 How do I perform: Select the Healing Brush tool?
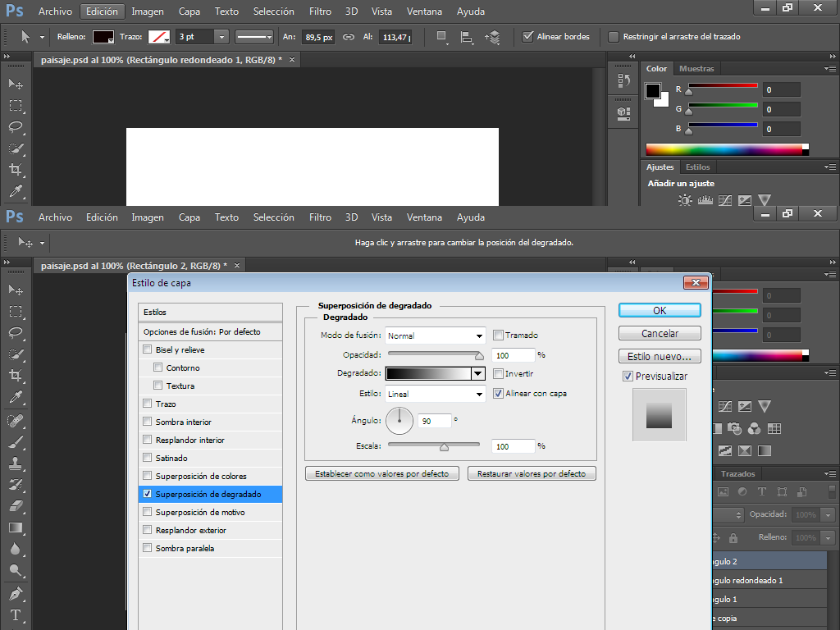(x=16, y=421)
